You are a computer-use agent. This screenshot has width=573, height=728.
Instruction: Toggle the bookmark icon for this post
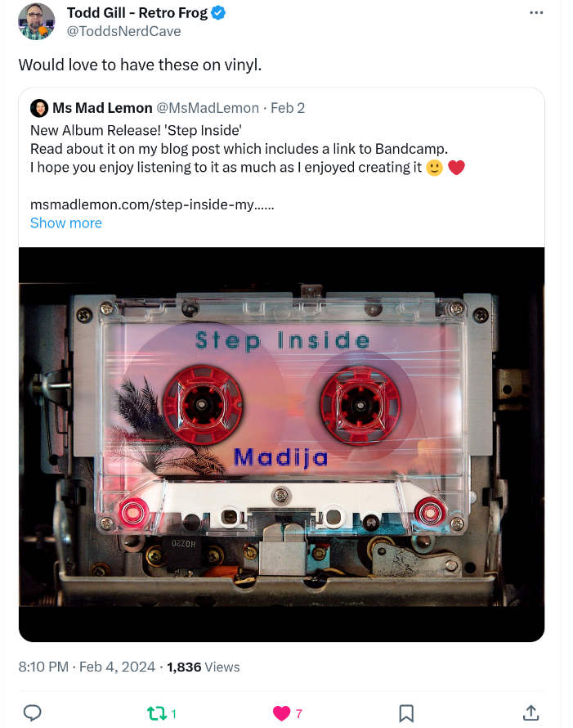click(406, 713)
